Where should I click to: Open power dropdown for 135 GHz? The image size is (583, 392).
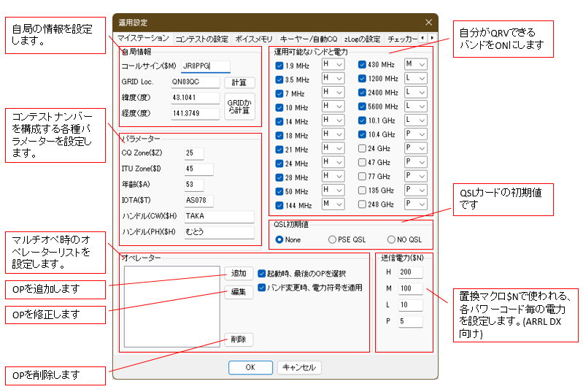click(x=416, y=190)
